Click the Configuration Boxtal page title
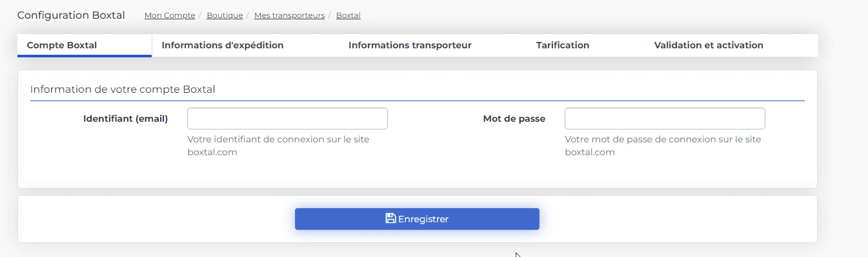The width and height of the screenshot is (868, 257). [x=71, y=15]
